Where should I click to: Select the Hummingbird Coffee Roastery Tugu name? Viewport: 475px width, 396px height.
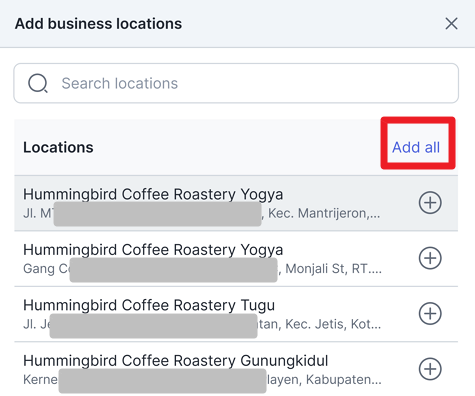click(149, 305)
